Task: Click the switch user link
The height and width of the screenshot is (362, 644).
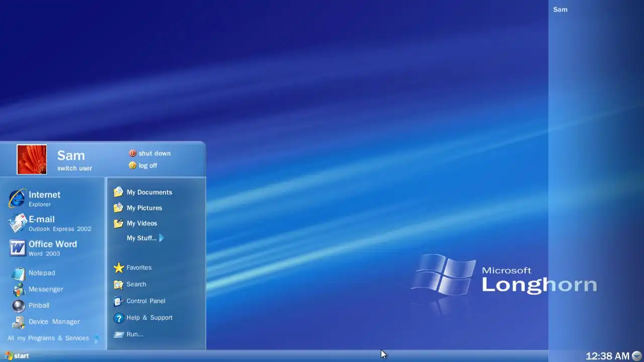Action: [x=74, y=168]
